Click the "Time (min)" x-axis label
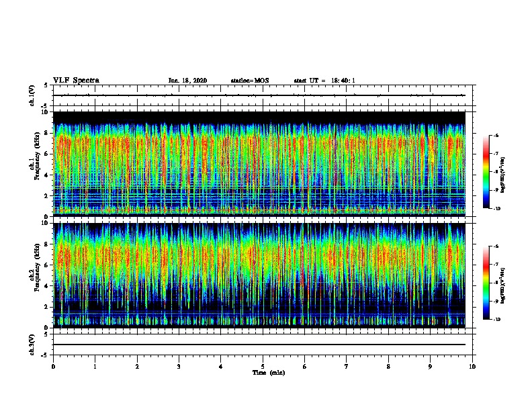Image resolution: width=532 pixels, height=411 pixels. tap(269, 373)
